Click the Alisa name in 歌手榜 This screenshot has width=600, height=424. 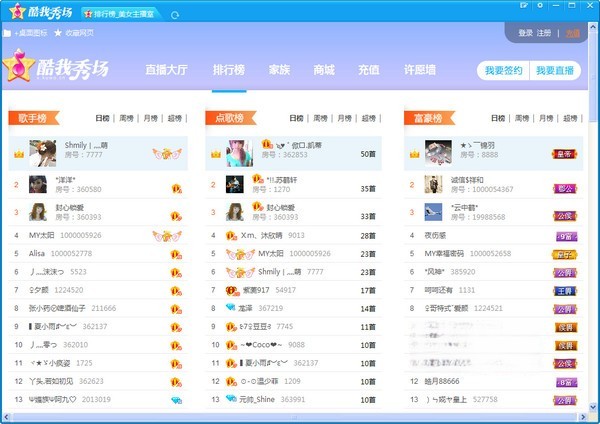37,254
